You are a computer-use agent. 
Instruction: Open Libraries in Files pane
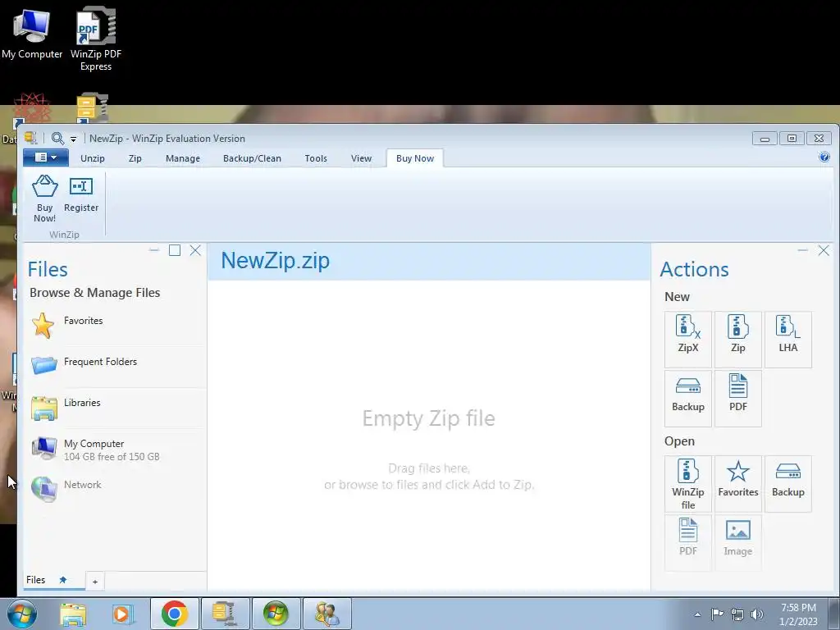[x=115, y=407]
